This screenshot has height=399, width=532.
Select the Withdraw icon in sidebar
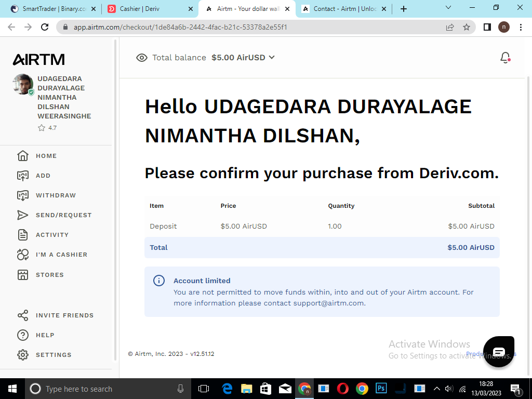[22, 195]
